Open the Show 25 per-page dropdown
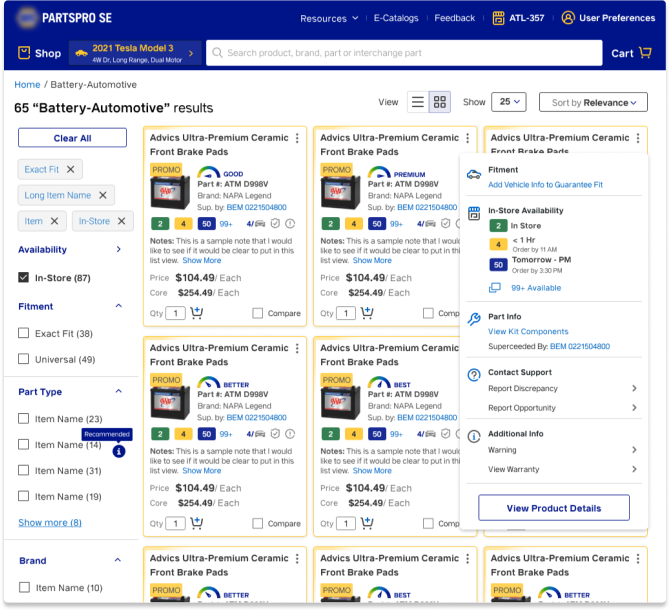Screen dimensions: 670x611 pyautogui.click(x=508, y=102)
